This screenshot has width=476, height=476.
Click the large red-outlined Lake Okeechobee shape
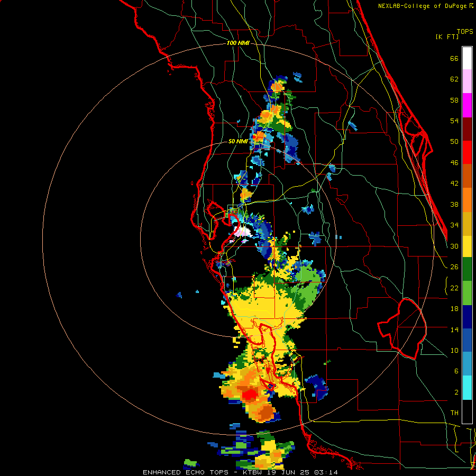[x=402, y=328]
